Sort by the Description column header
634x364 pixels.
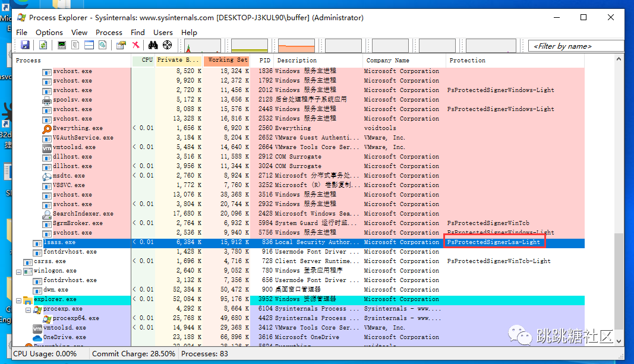coord(318,60)
